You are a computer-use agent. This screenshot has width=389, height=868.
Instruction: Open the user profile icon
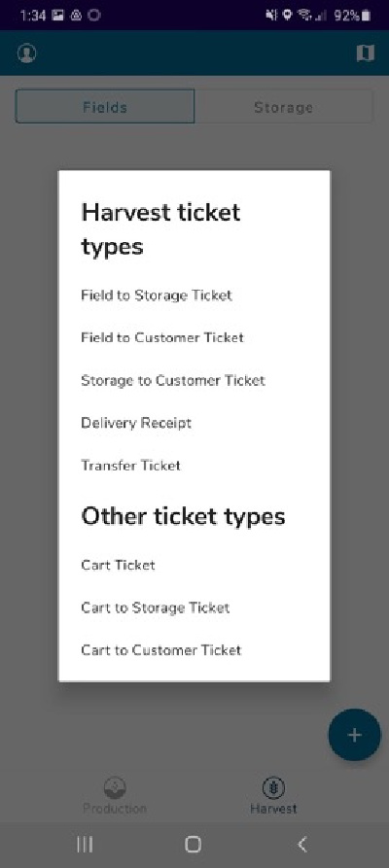pyautogui.click(x=26, y=53)
